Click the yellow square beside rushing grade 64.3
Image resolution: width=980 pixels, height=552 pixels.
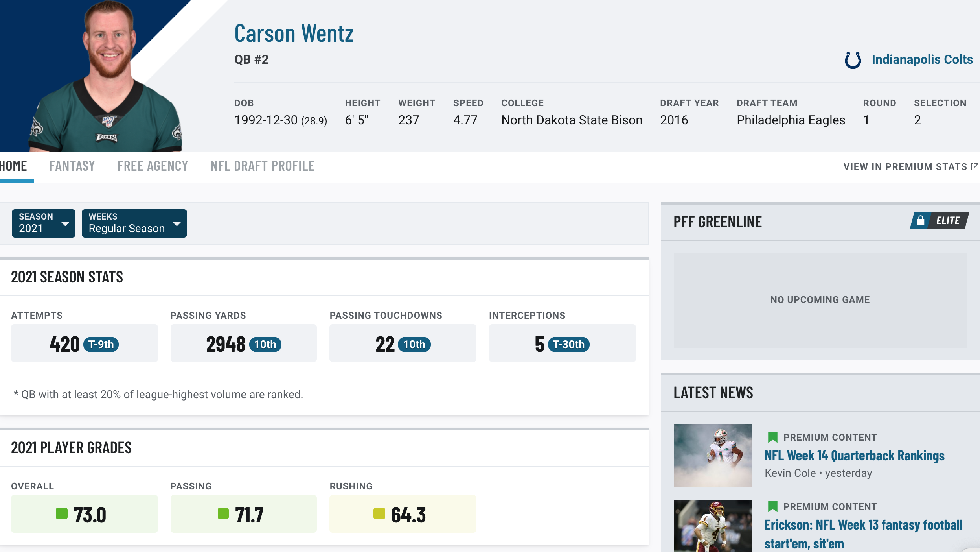click(379, 513)
